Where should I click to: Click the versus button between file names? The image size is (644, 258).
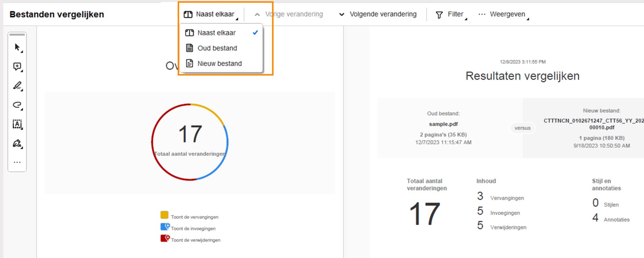[x=523, y=128]
